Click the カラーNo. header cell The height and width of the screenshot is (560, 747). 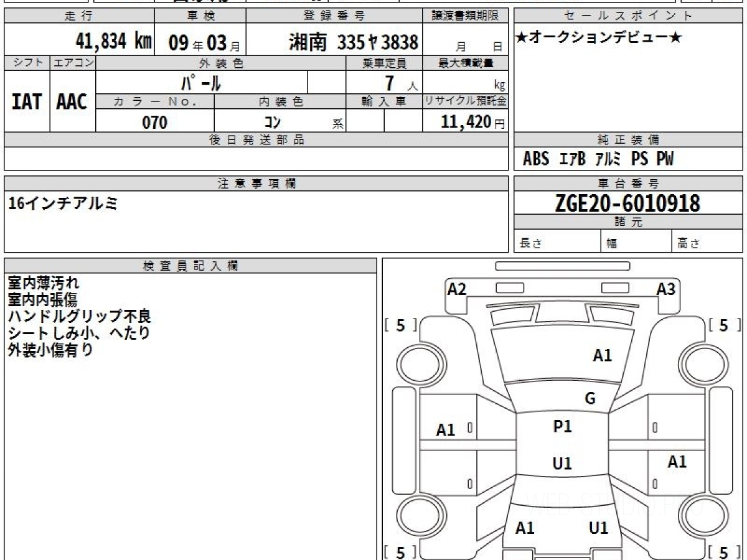pyautogui.click(x=155, y=101)
